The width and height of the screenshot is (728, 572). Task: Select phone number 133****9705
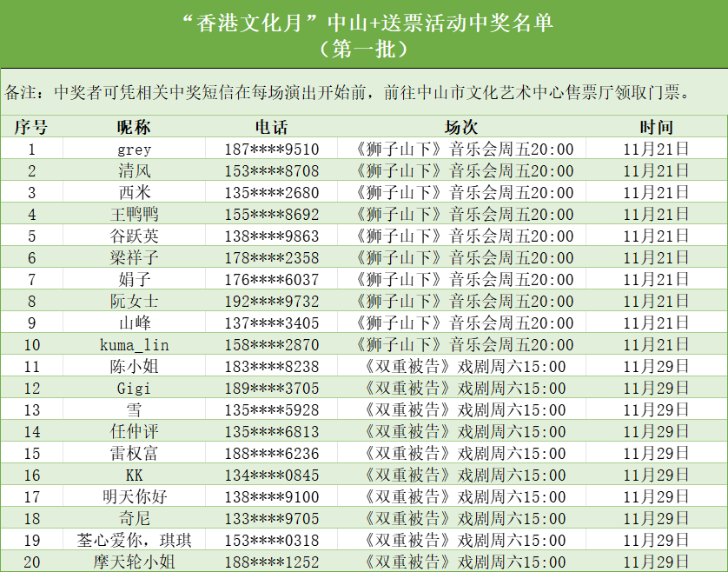(x=271, y=518)
